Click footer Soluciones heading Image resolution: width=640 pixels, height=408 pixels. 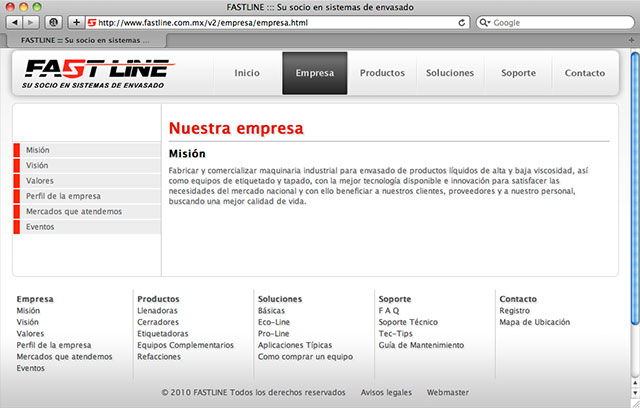(280, 299)
